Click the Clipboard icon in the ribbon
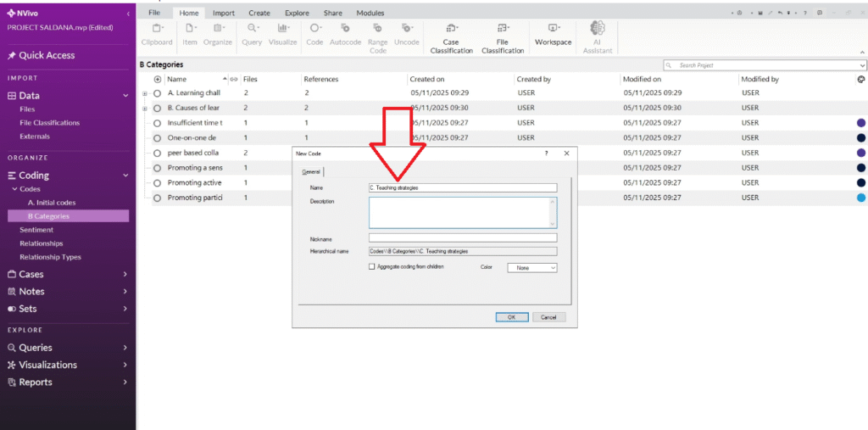Image resolution: width=868 pixels, height=430 pixels. click(x=156, y=29)
